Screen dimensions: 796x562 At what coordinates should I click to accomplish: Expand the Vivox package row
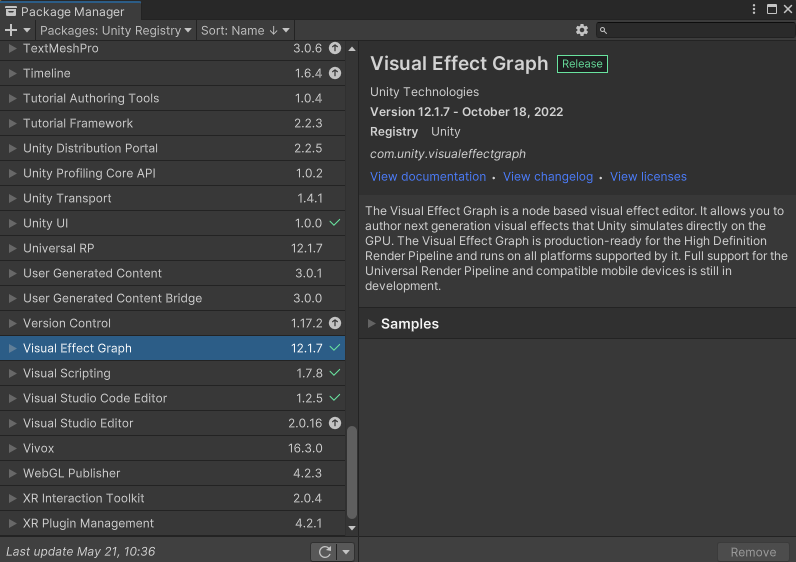[13, 448]
